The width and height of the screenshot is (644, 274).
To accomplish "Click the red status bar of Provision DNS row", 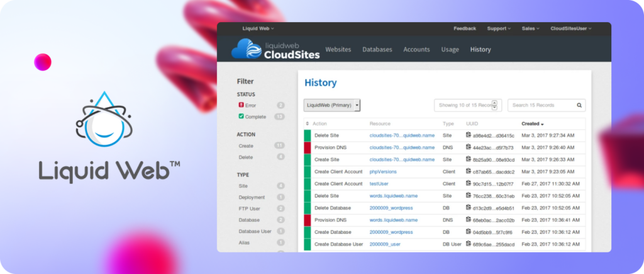I will pos(308,147).
